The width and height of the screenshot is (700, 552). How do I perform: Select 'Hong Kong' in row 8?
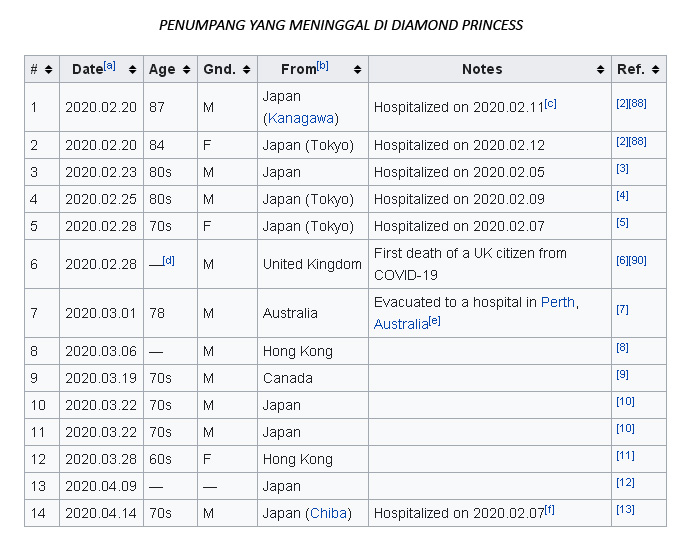[298, 351]
